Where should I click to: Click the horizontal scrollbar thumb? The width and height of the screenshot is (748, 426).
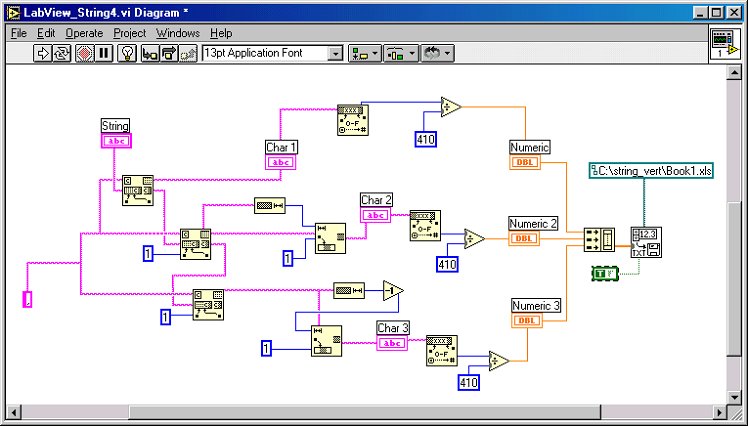click(x=365, y=412)
